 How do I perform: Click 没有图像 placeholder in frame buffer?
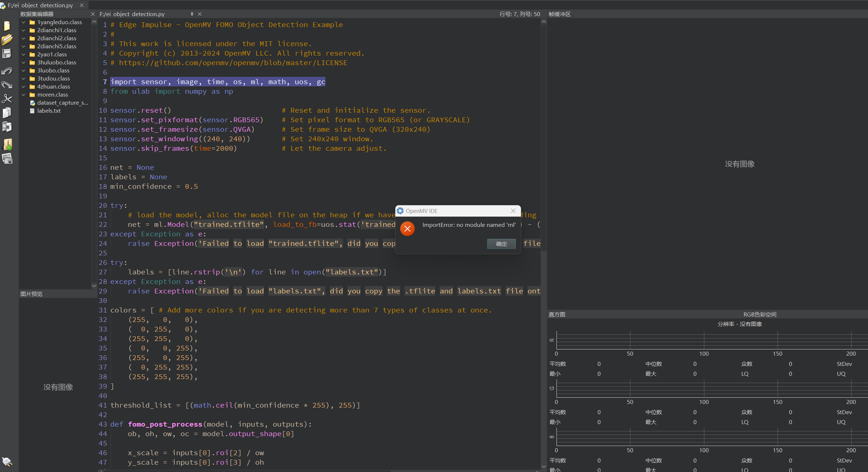(740, 164)
